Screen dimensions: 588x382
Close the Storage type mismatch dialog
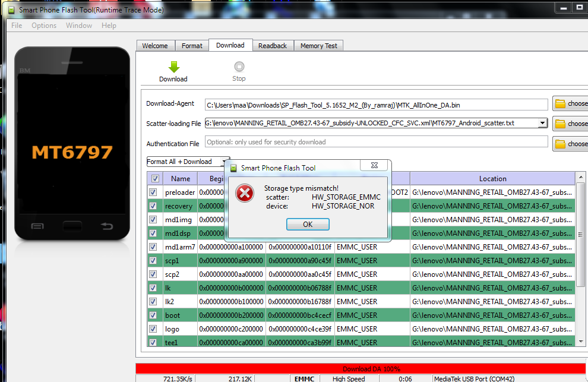tap(374, 165)
